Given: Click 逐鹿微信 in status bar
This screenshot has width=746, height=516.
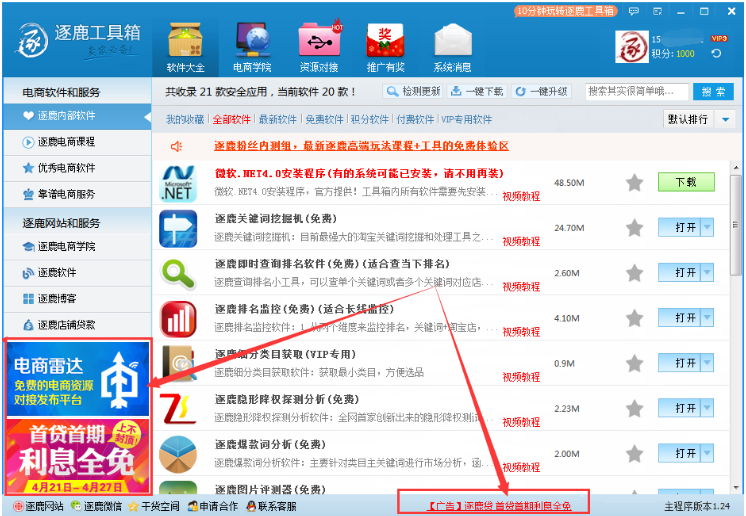Looking at the screenshot, I should [x=97, y=506].
